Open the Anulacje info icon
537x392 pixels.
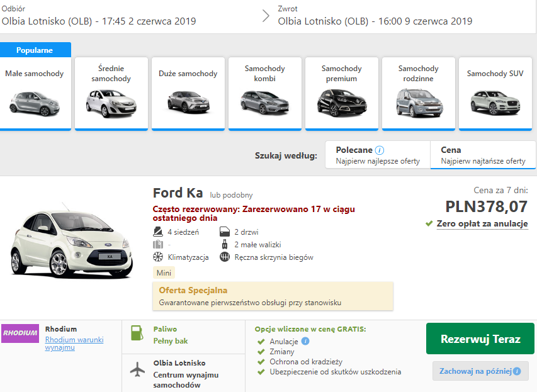point(305,341)
